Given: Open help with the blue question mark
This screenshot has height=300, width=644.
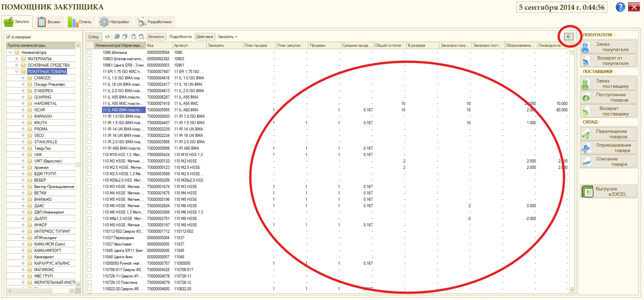Looking at the screenshot, I should point(620,7).
